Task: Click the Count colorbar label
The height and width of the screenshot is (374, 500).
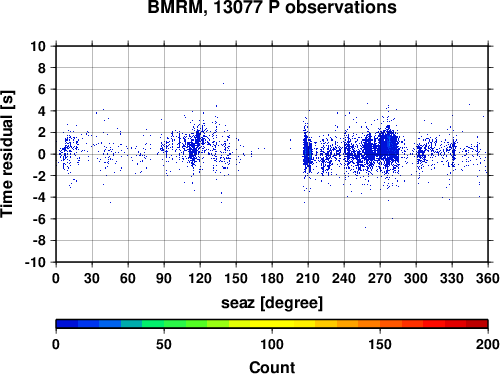Action: pyautogui.click(x=272, y=367)
